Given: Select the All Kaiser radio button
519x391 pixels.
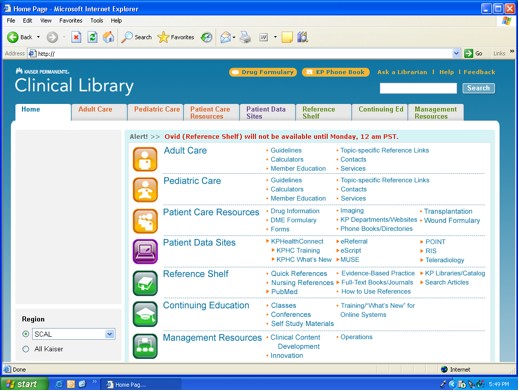Looking at the screenshot, I should tap(25, 349).
